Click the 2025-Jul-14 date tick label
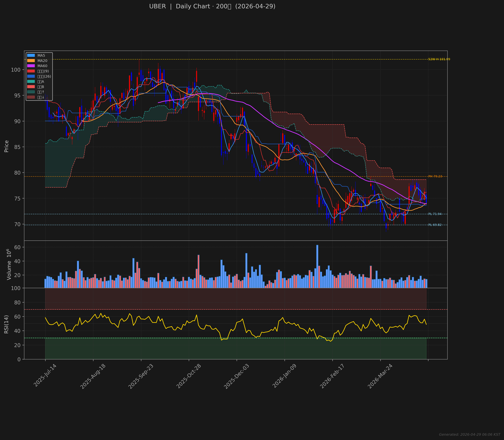 pyautogui.click(x=45, y=375)
